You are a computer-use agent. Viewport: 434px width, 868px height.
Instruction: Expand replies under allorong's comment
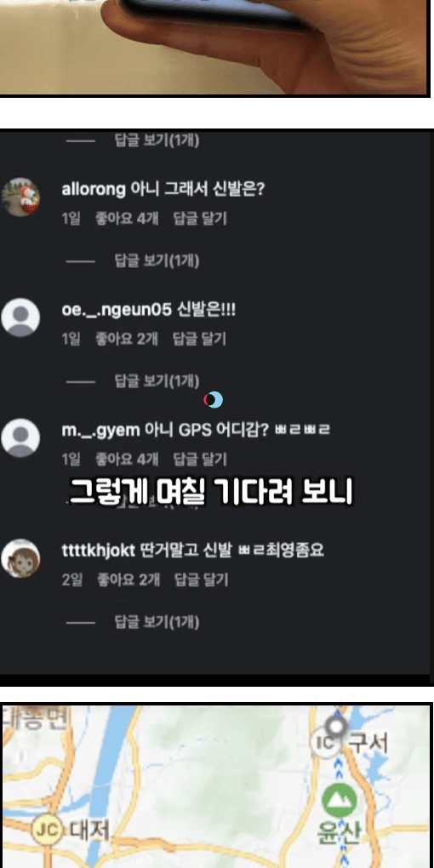157,260
